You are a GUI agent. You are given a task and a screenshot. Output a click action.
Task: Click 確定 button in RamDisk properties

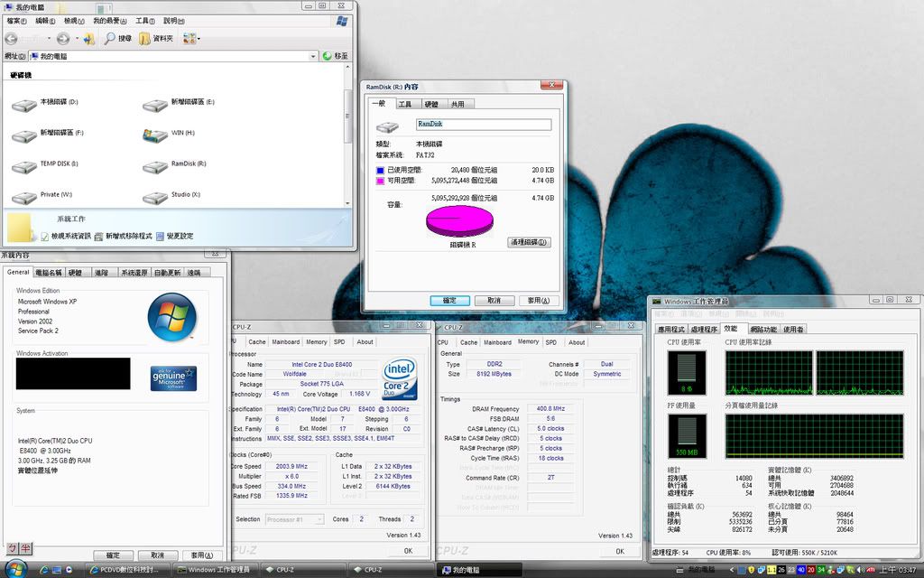(x=449, y=301)
